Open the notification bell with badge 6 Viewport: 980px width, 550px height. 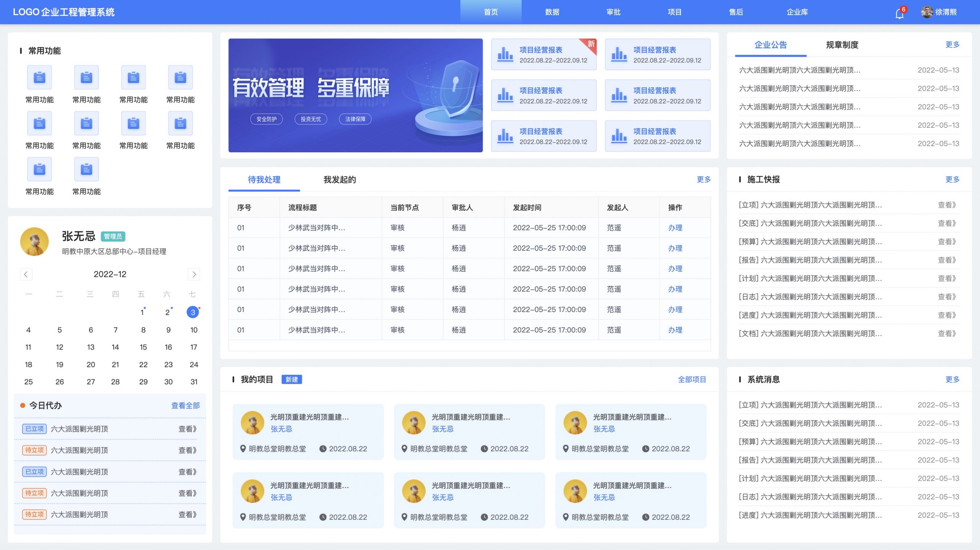pos(899,13)
